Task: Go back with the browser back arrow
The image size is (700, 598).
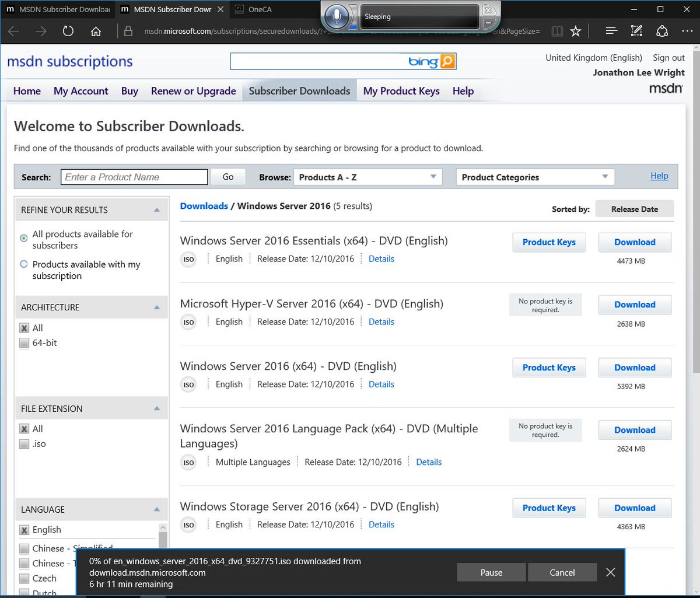Action: pyautogui.click(x=13, y=32)
